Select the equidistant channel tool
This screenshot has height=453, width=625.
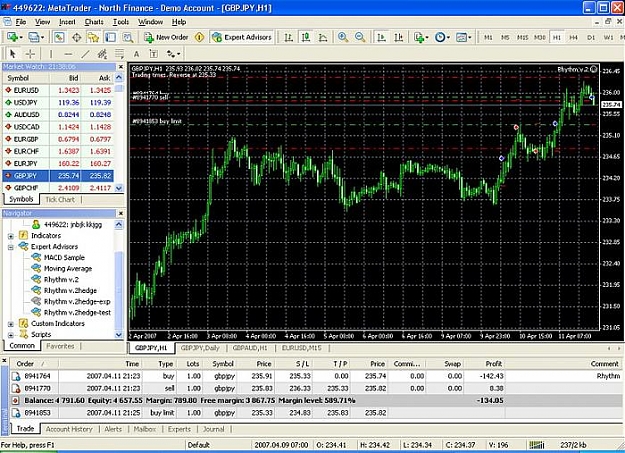(102, 53)
